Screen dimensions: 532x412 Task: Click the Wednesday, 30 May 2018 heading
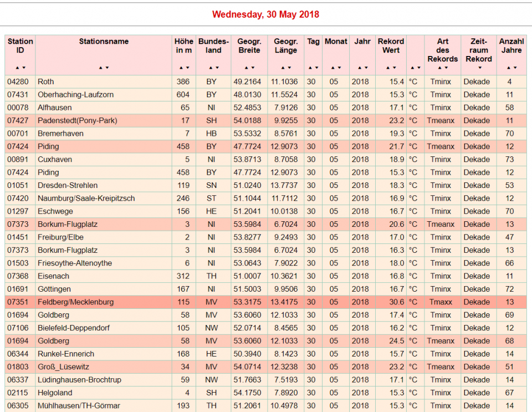[x=265, y=14]
